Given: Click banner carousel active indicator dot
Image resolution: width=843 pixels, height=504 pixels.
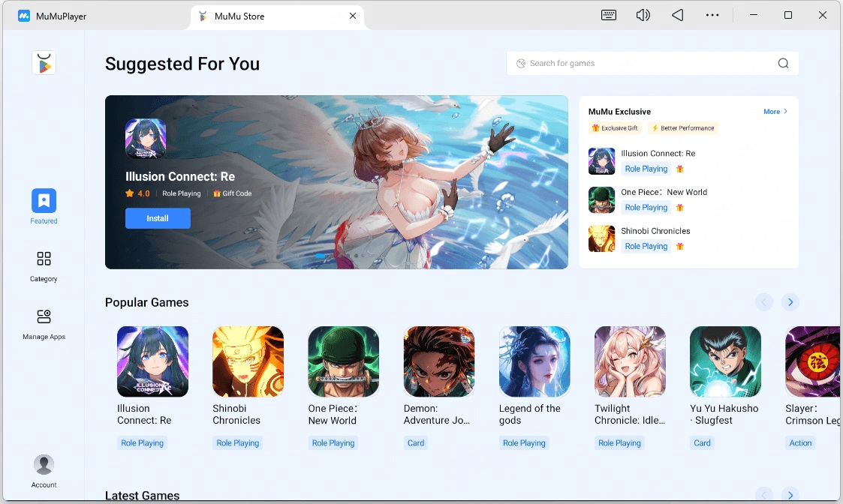Looking at the screenshot, I should [320, 256].
